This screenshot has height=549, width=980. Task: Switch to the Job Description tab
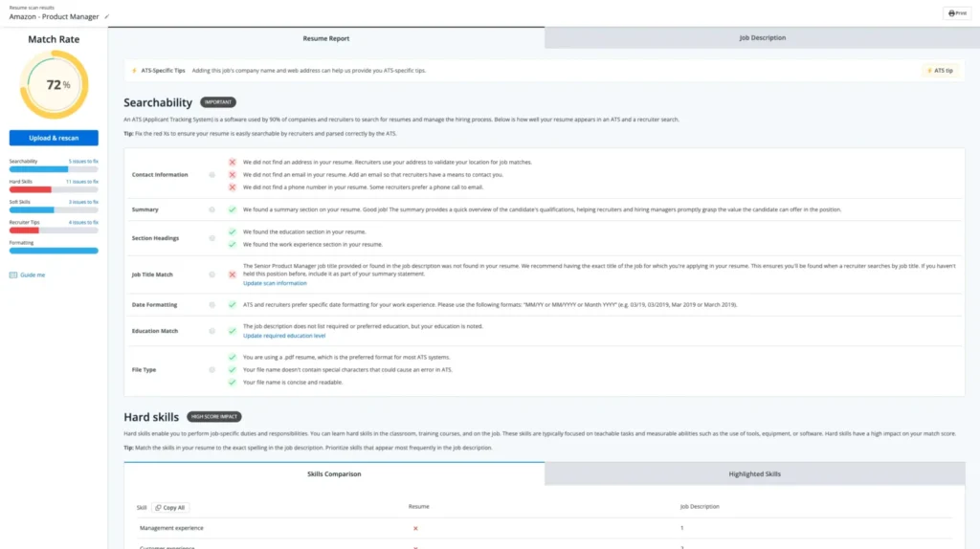762,38
